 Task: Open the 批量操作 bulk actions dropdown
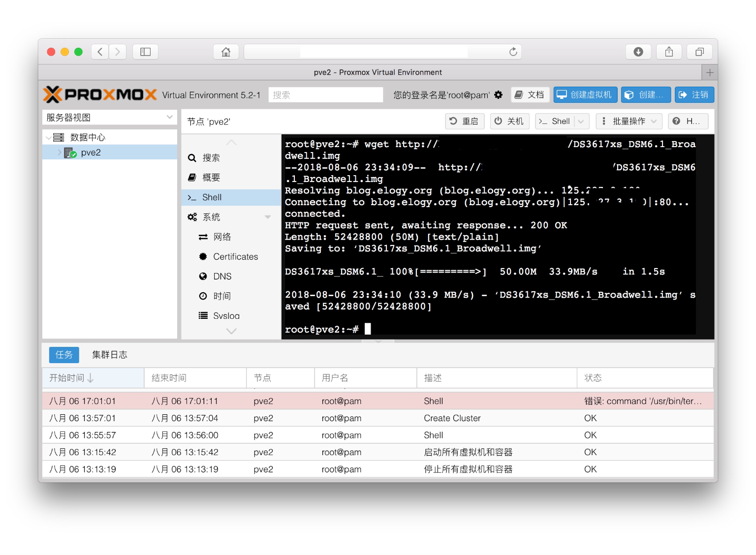pos(629,121)
